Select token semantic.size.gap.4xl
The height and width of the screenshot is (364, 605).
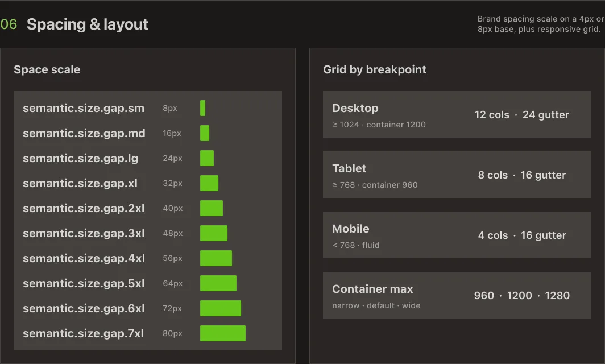click(x=84, y=258)
